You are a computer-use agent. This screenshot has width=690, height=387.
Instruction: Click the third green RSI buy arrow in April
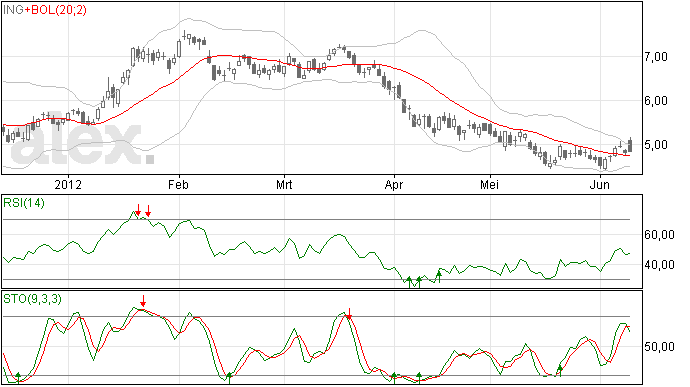(x=439, y=276)
